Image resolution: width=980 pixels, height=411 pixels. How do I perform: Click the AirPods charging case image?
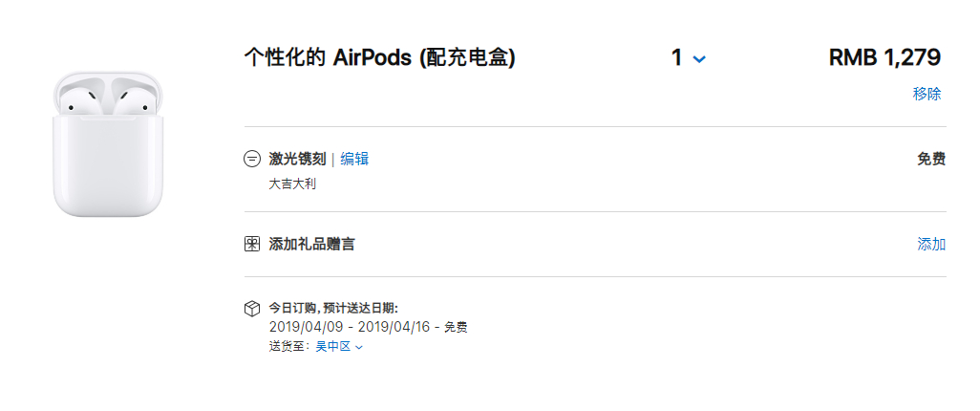108,143
